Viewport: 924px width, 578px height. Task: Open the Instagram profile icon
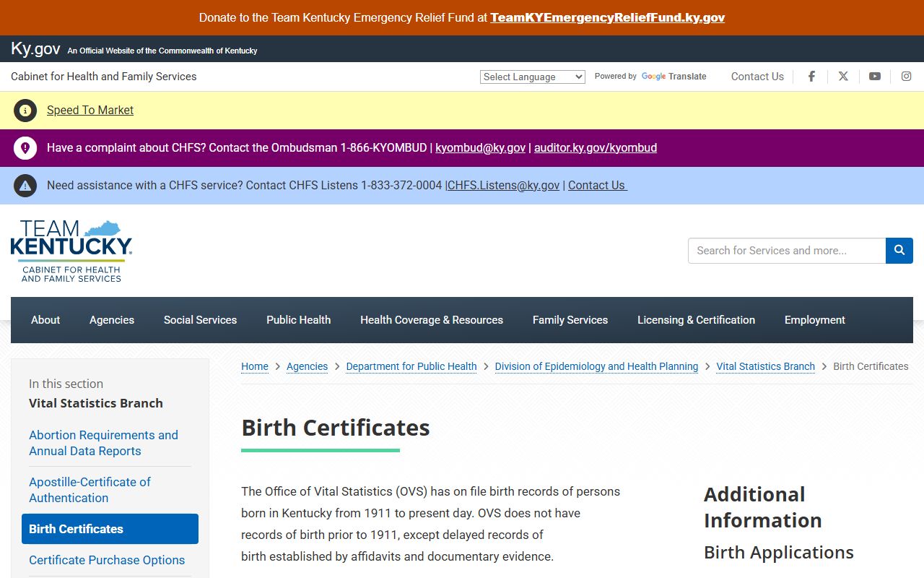pyautogui.click(x=906, y=77)
